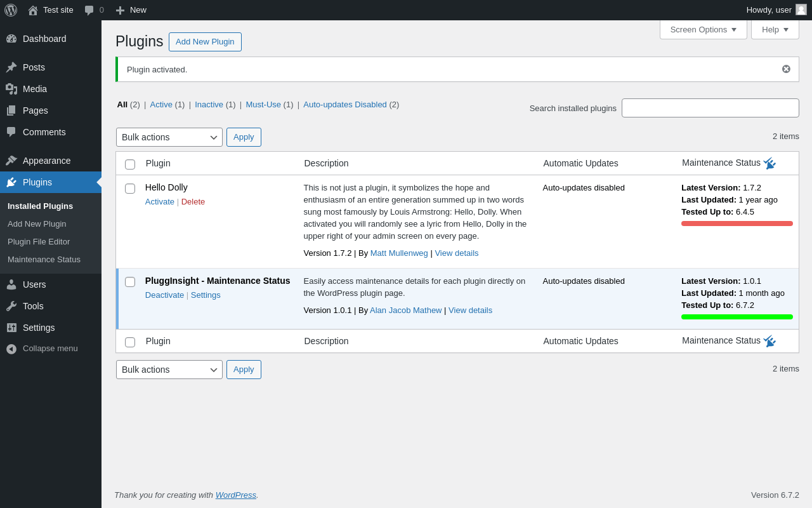Check the Hello Dolly plugin checkbox
The height and width of the screenshot is (508, 812).
[130, 189]
